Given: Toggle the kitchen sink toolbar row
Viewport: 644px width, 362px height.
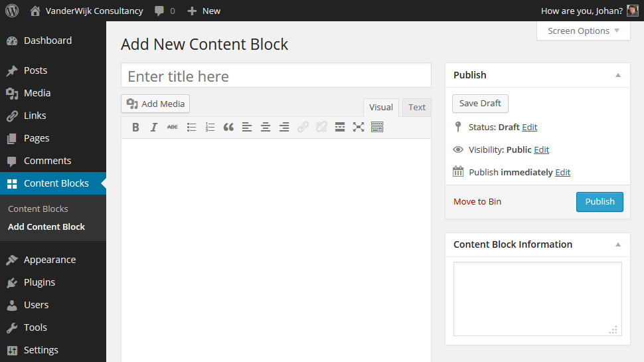Looking at the screenshot, I should 377,127.
